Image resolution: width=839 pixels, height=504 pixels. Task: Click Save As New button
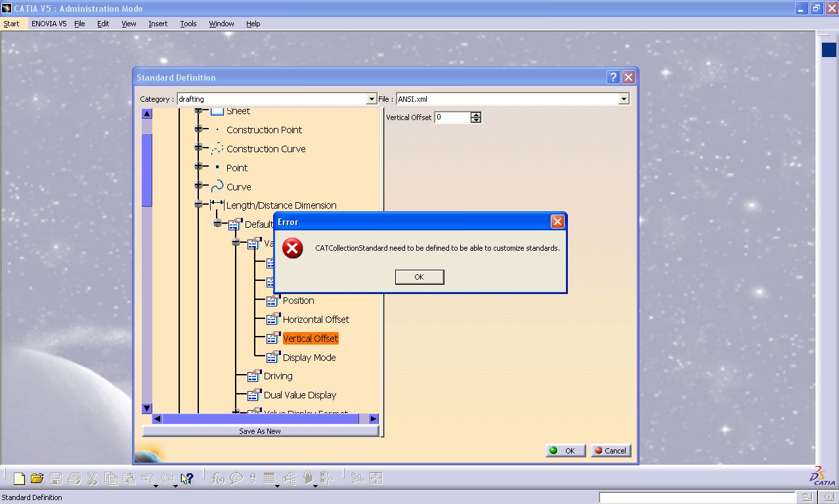[x=260, y=431]
